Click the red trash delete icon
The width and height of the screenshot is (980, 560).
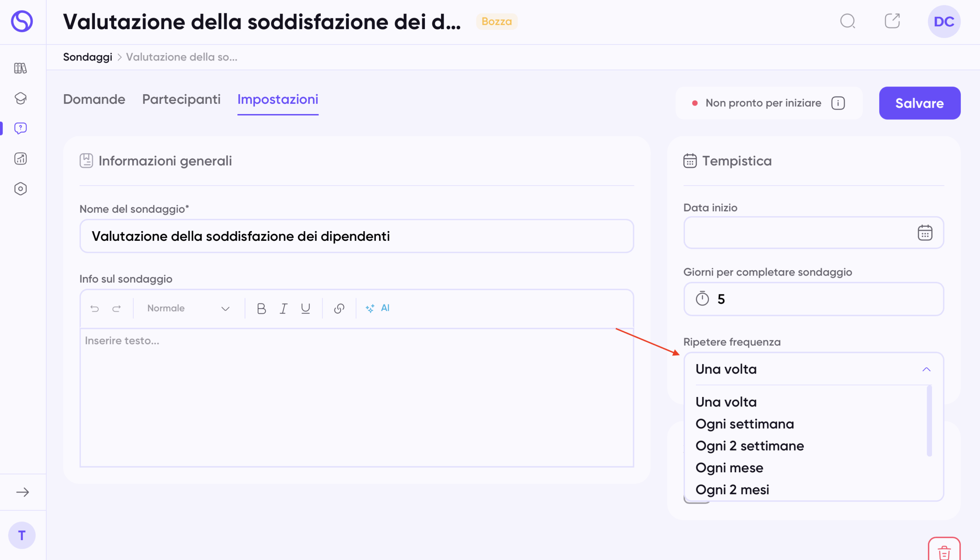944,552
